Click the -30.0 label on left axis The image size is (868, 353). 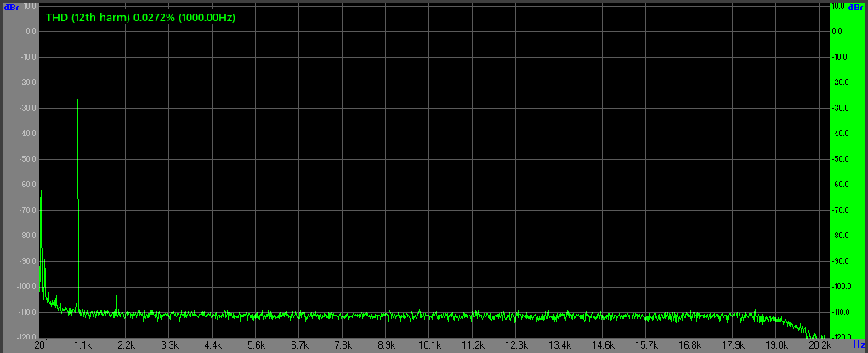pyautogui.click(x=26, y=108)
